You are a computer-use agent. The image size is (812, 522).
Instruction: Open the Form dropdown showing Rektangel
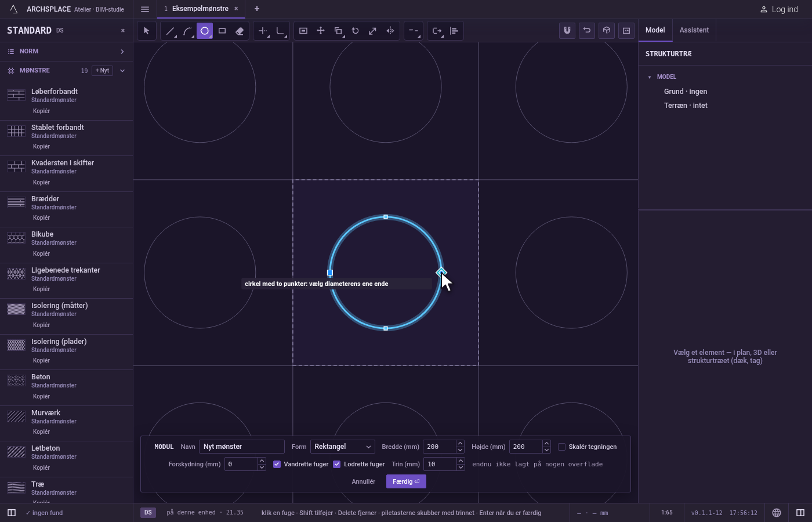pyautogui.click(x=342, y=447)
